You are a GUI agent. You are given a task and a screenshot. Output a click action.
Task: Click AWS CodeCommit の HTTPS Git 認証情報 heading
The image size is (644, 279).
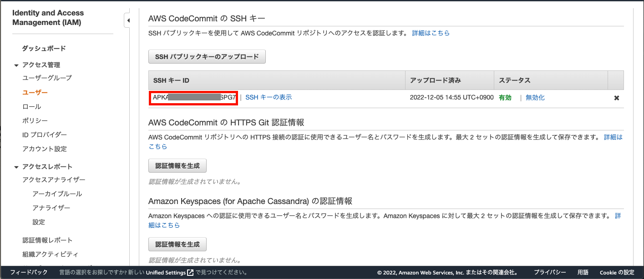(226, 122)
